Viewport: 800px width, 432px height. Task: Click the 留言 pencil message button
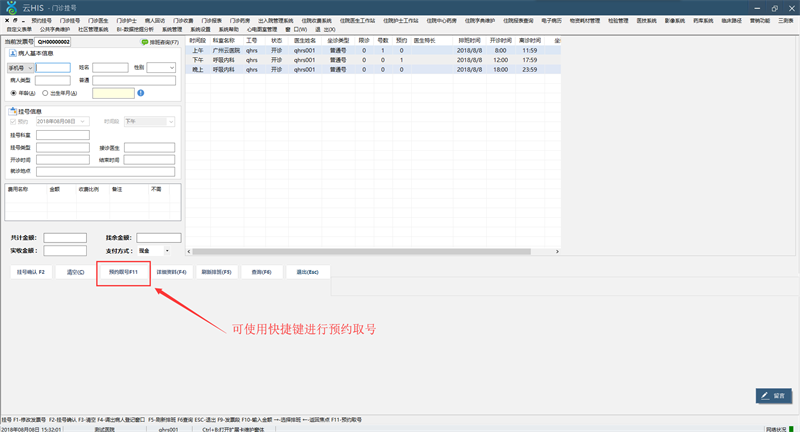(x=774, y=396)
